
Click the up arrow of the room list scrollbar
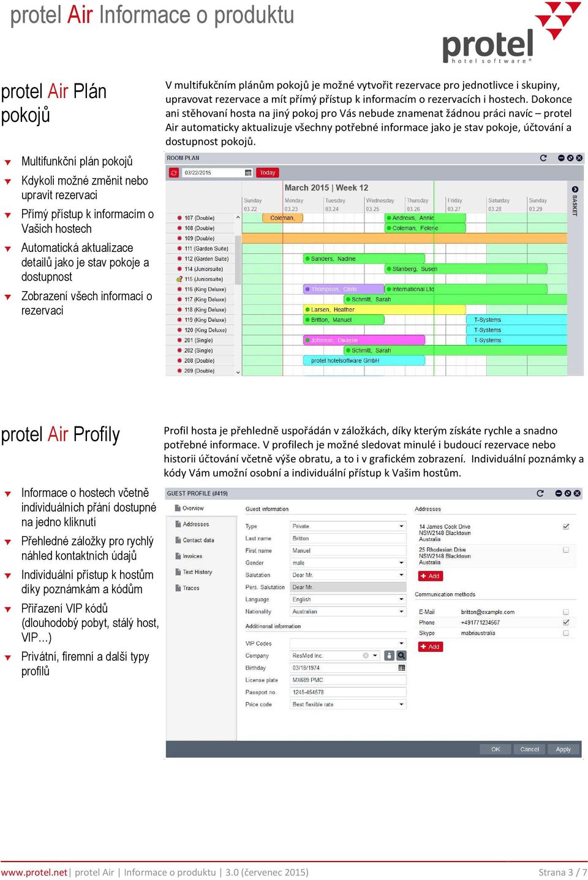click(238, 218)
